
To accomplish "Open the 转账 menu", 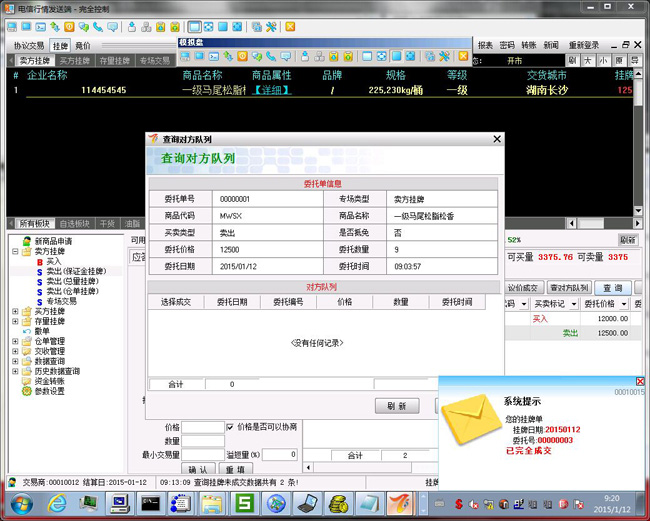I will (x=529, y=45).
